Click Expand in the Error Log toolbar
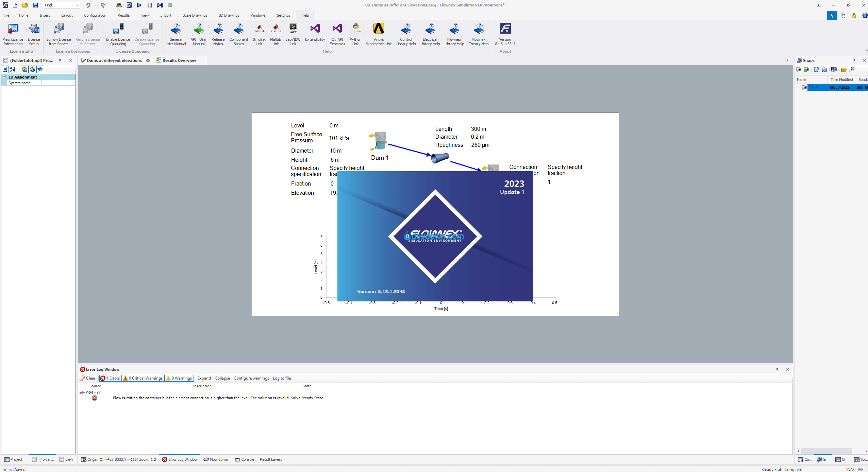Image resolution: width=868 pixels, height=472 pixels. (204, 378)
